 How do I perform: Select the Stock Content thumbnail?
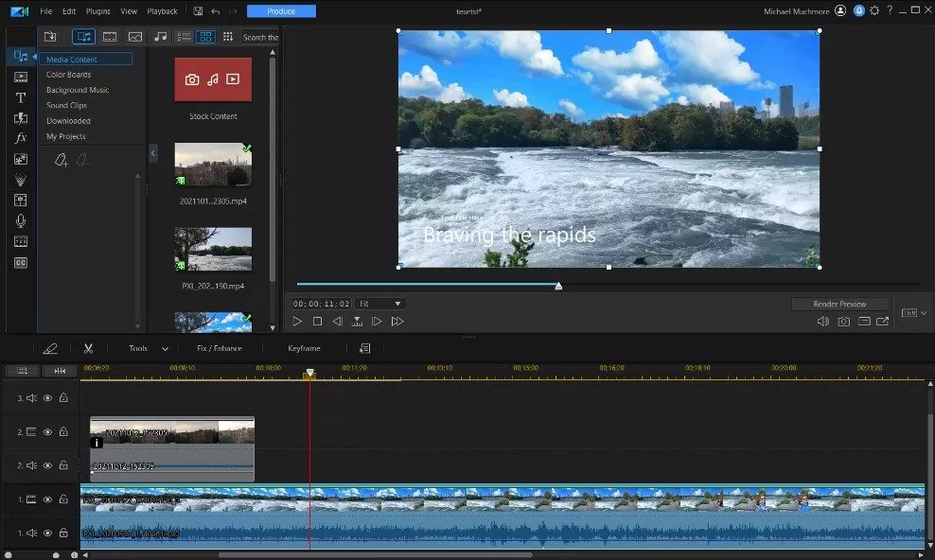click(213, 79)
